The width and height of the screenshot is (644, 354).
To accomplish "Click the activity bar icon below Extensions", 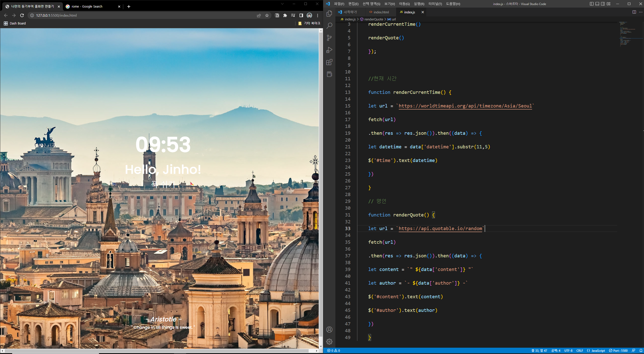I will (x=329, y=74).
